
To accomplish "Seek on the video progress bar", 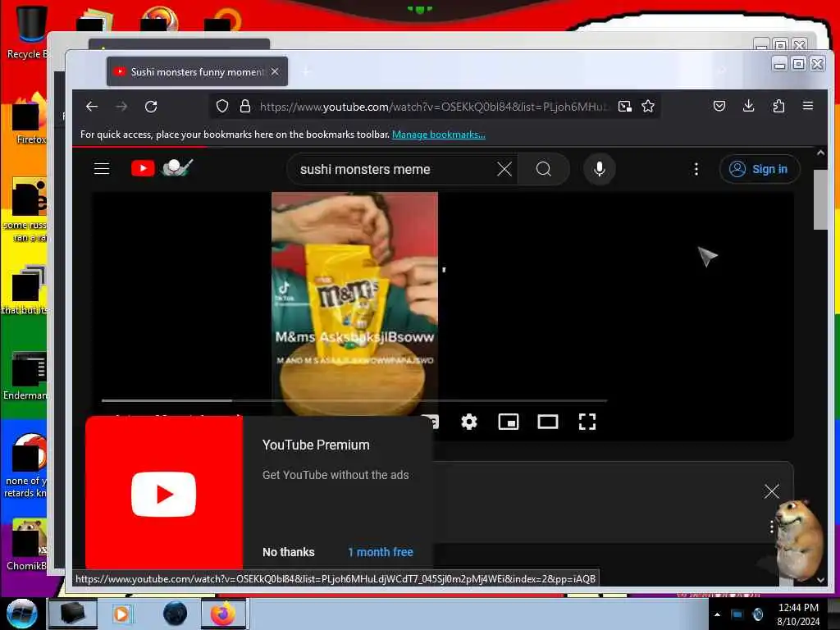I will tap(354, 400).
